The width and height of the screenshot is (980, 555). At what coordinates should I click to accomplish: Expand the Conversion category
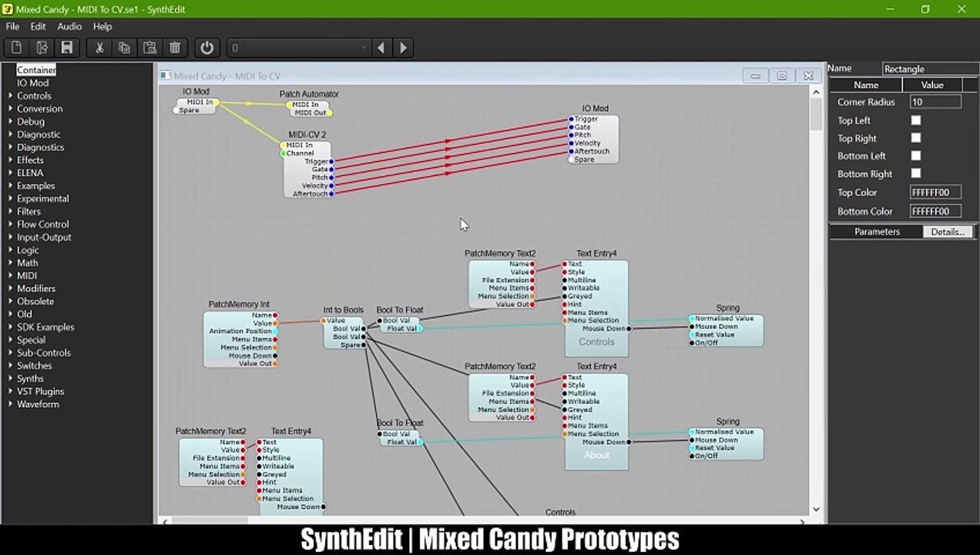pos(10,109)
